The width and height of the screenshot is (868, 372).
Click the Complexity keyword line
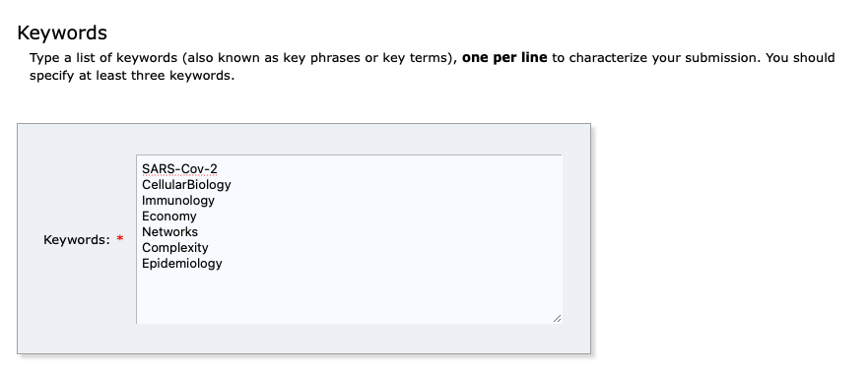[175, 248]
